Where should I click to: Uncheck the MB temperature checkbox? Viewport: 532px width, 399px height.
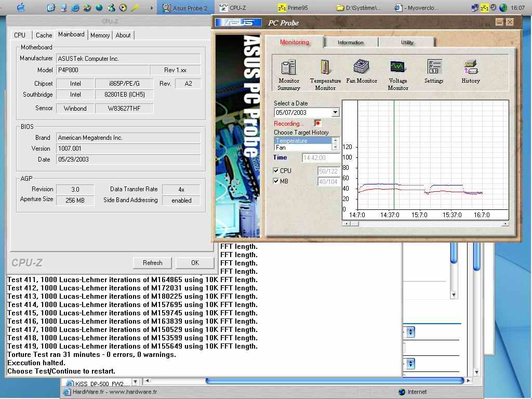(276, 181)
